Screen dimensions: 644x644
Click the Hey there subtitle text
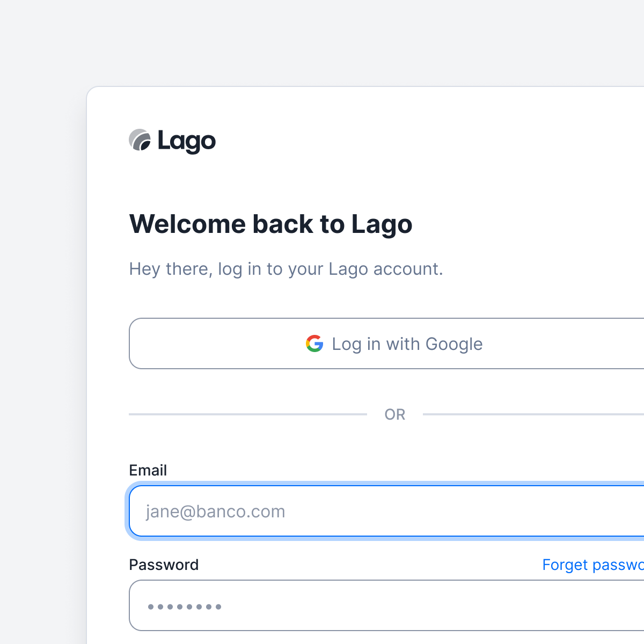(x=286, y=269)
